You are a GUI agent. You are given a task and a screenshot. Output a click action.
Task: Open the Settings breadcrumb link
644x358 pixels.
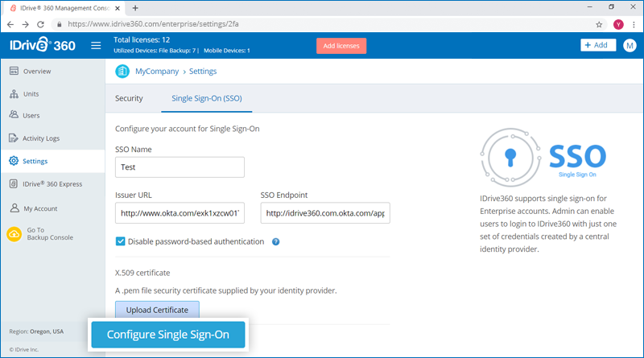(x=203, y=72)
